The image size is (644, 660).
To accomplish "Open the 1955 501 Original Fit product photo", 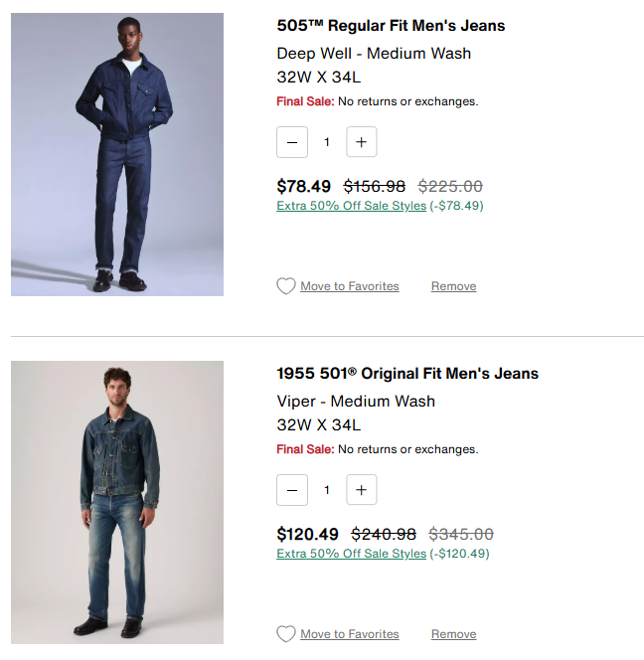I will pyautogui.click(x=117, y=502).
